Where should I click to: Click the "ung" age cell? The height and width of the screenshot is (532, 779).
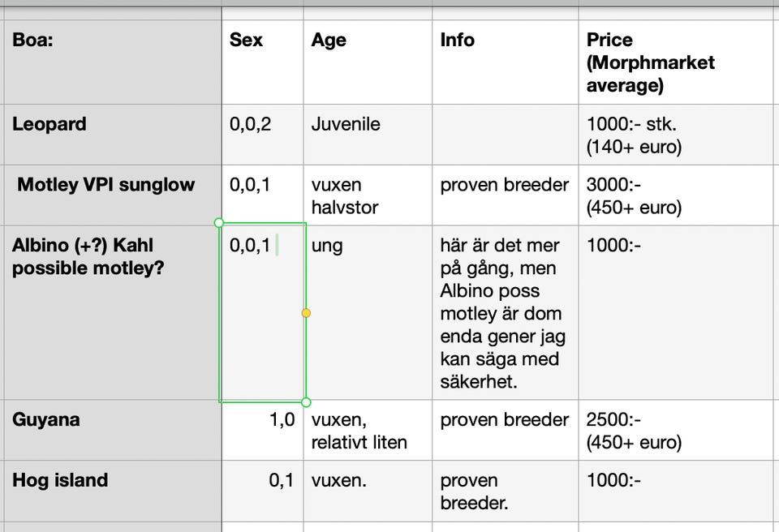367,312
